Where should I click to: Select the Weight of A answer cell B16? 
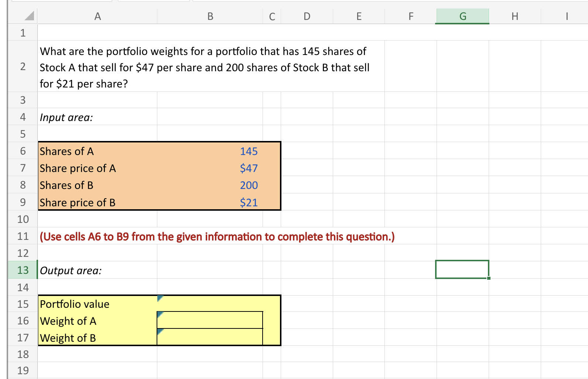(x=210, y=320)
